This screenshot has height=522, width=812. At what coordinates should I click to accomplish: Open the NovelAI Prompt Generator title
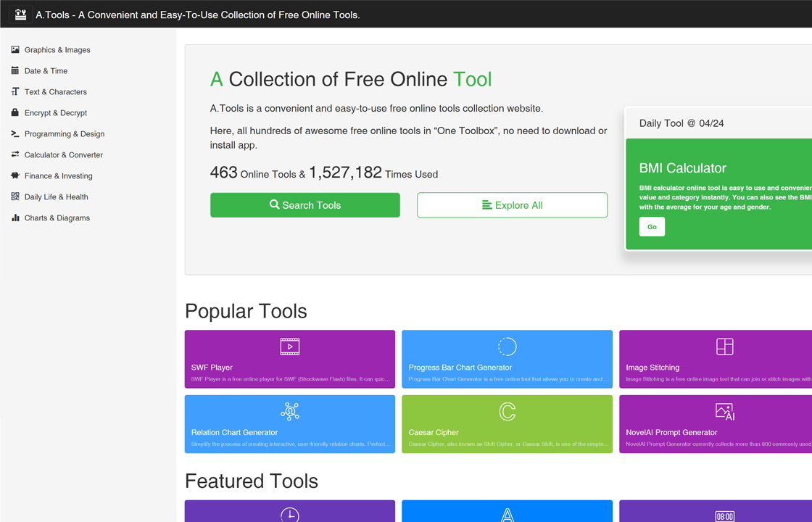click(x=671, y=432)
